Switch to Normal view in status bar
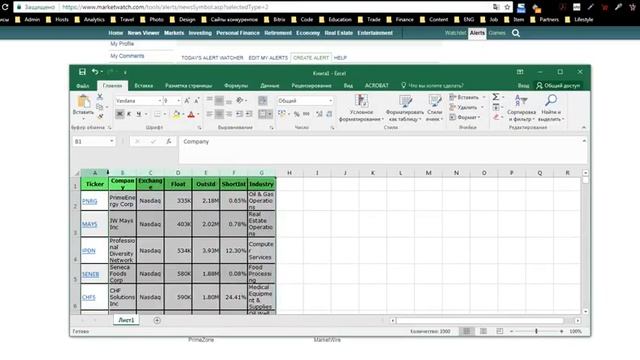640x360 pixels. coord(467,331)
